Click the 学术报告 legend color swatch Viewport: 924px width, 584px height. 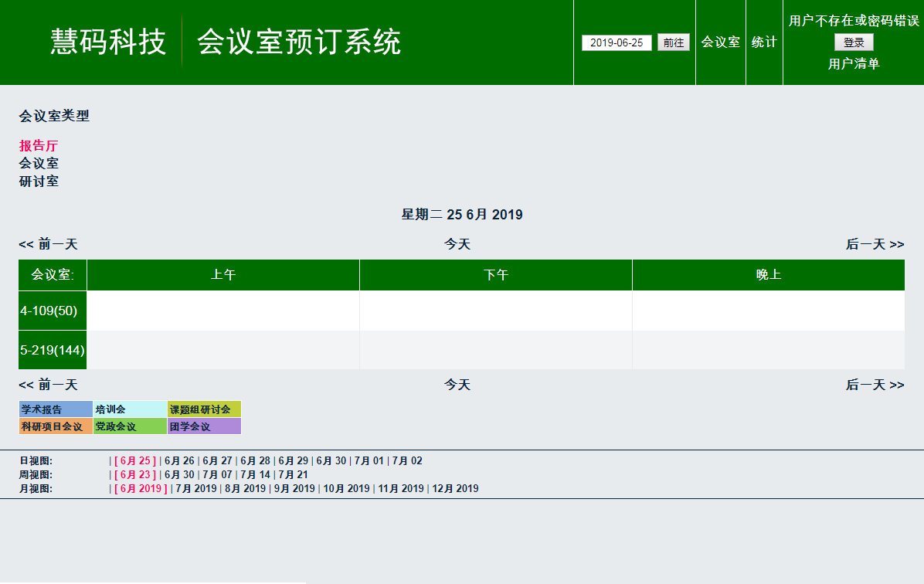[x=54, y=409]
